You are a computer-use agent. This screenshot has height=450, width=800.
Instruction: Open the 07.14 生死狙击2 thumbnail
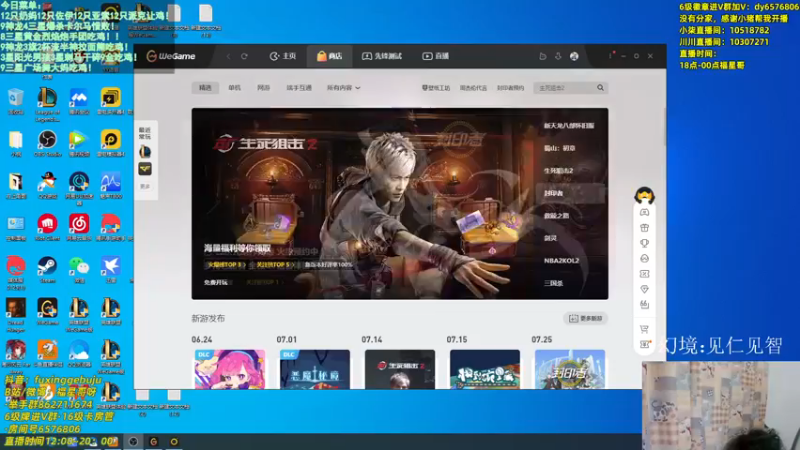400,369
